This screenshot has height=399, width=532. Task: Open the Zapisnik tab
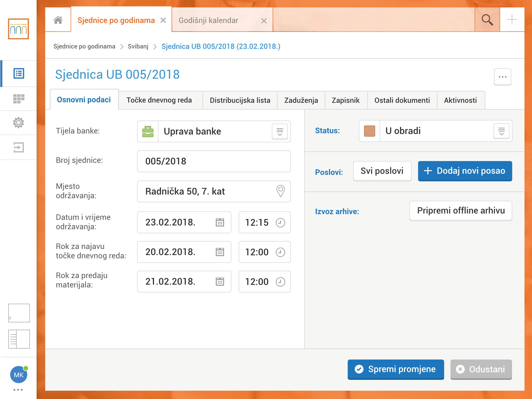pyautogui.click(x=346, y=100)
